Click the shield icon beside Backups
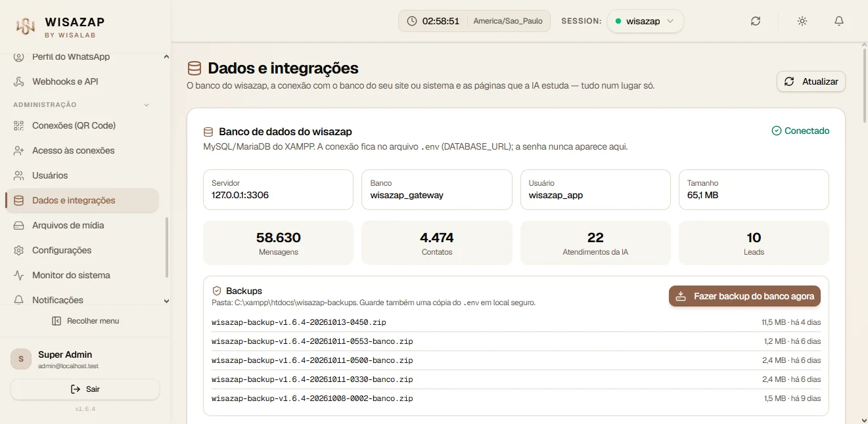 (x=217, y=290)
